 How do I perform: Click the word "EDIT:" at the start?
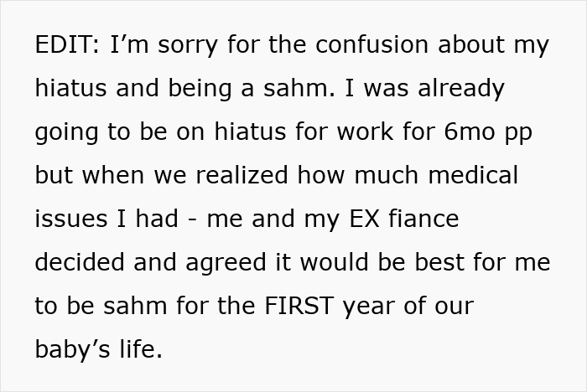pos(67,44)
